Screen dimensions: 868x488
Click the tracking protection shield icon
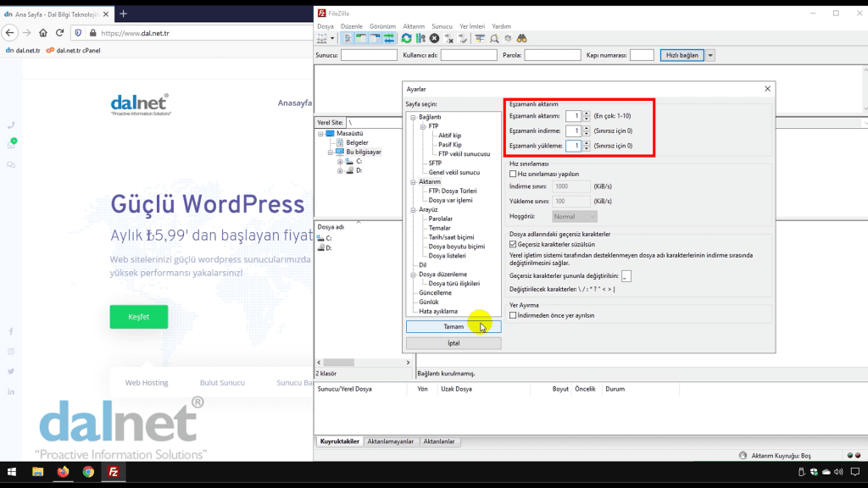[78, 33]
